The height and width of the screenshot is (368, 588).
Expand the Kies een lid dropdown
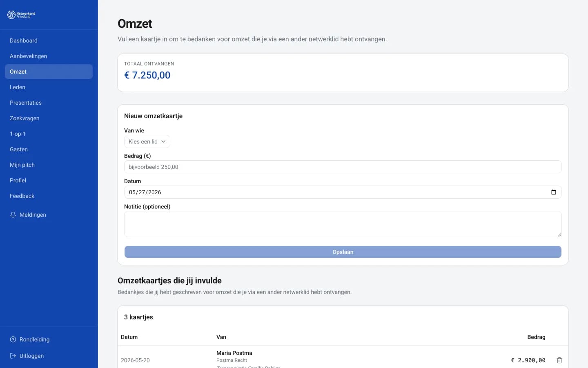point(147,141)
